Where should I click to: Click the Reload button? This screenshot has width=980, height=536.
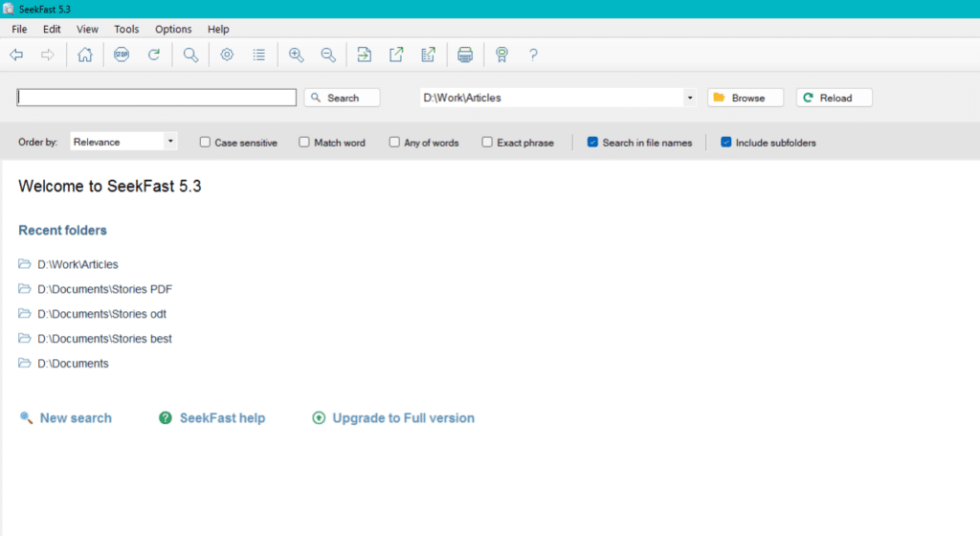[834, 98]
